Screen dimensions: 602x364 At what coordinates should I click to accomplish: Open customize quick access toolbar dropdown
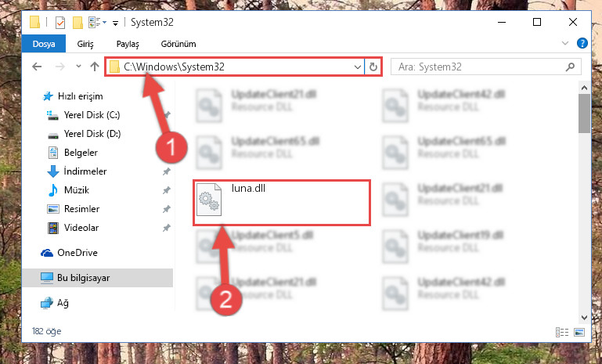tap(115, 23)
